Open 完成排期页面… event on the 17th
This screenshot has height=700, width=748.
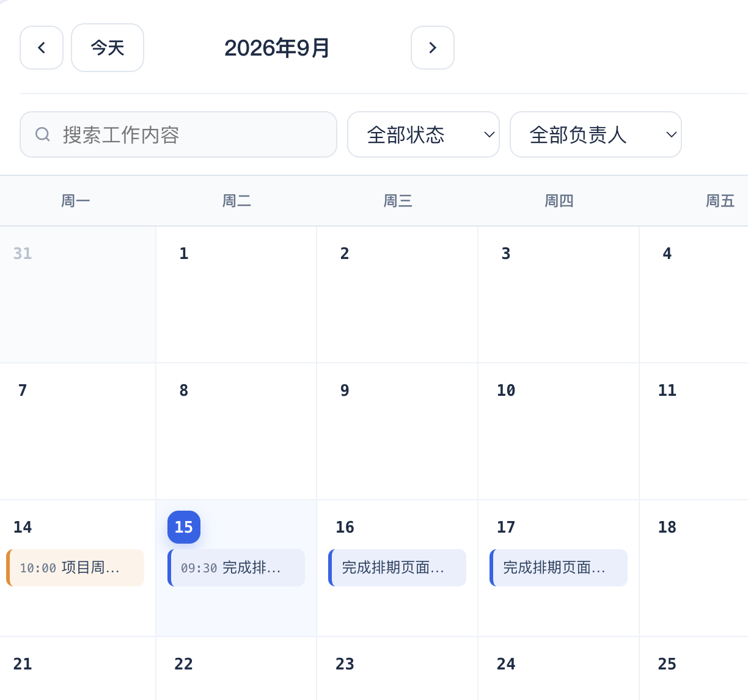(x=559, y=567)
